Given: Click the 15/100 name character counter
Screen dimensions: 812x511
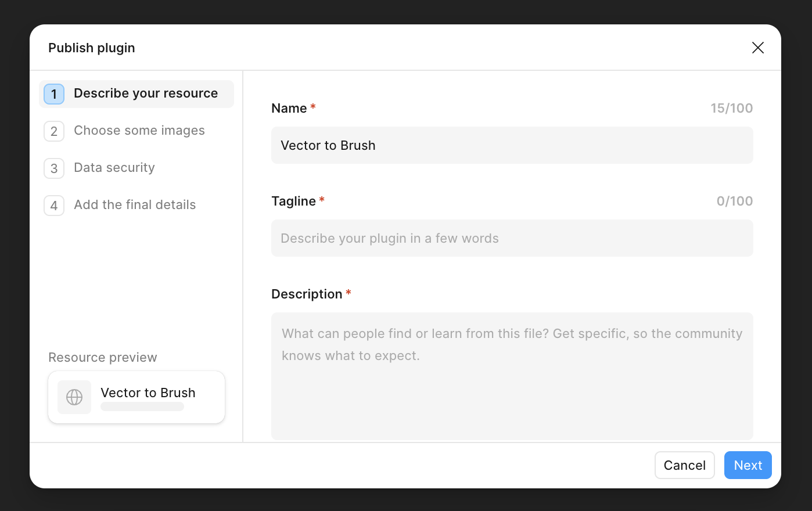Looking at the screenshot, I should (x=732, y=108).
